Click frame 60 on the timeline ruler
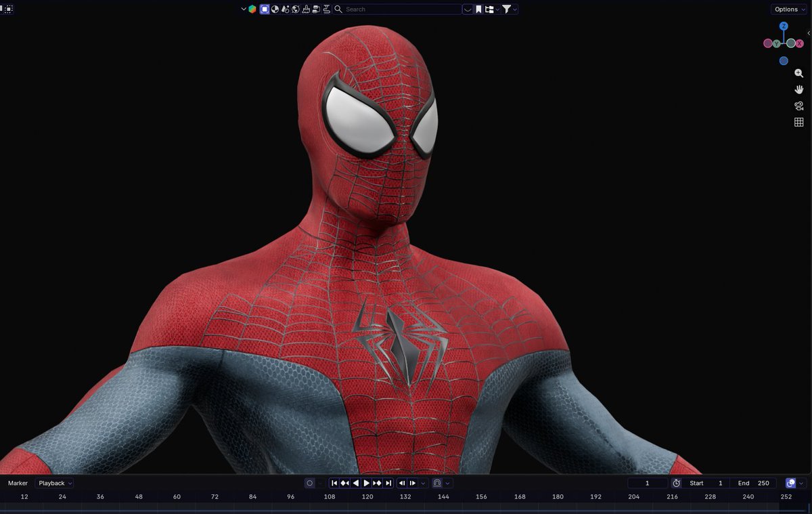The height and width of the screenshot is (514, 812). (177, 496)
